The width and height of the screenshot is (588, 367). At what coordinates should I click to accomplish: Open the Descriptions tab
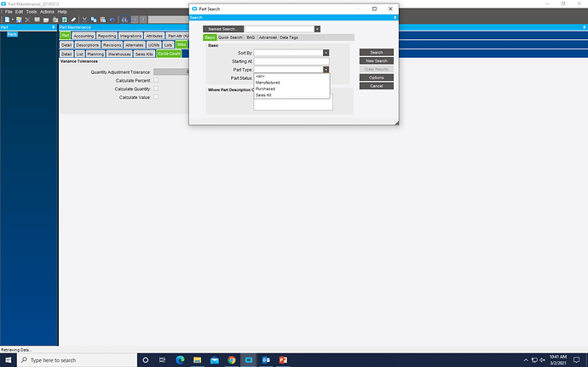pos(88,45)
